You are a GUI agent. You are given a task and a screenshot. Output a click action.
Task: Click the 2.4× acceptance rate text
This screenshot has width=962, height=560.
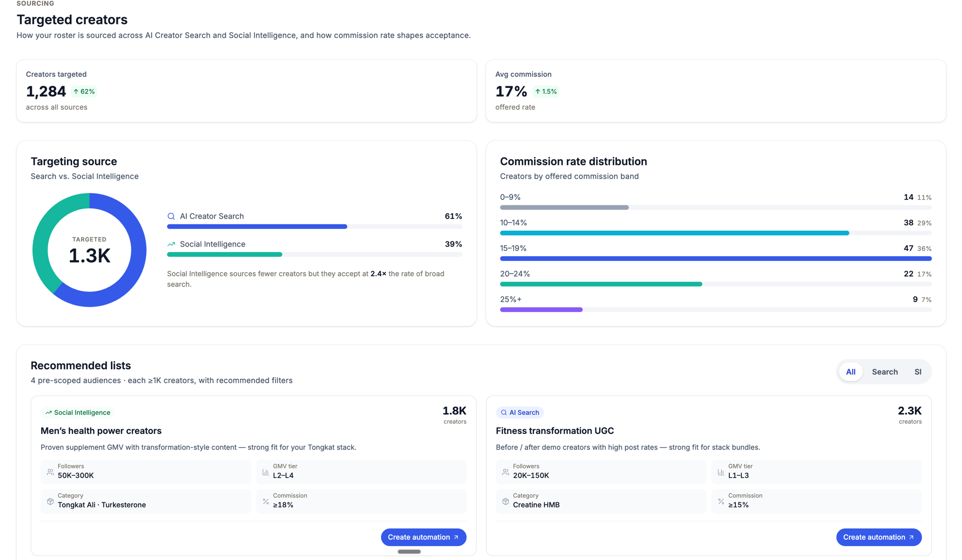coord(378,274)
